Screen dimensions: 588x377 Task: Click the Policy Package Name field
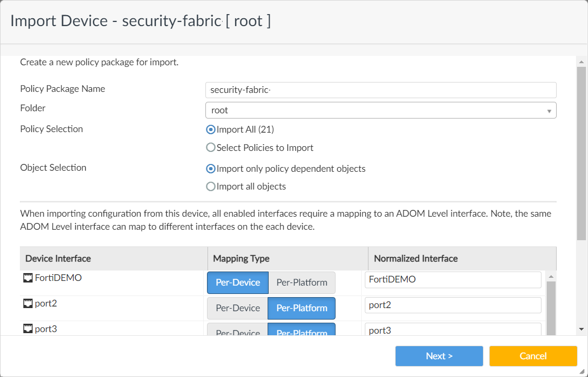[x=381, y=90]
